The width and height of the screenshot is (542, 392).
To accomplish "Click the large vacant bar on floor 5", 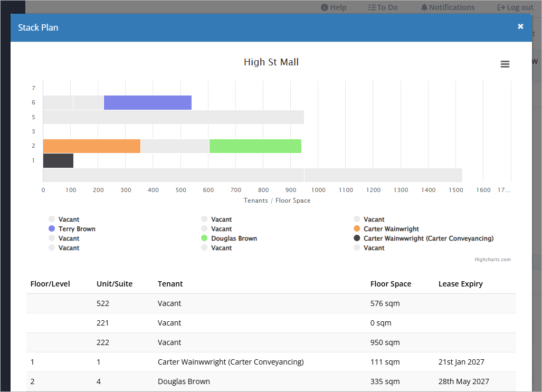I will tap(174, 117).
